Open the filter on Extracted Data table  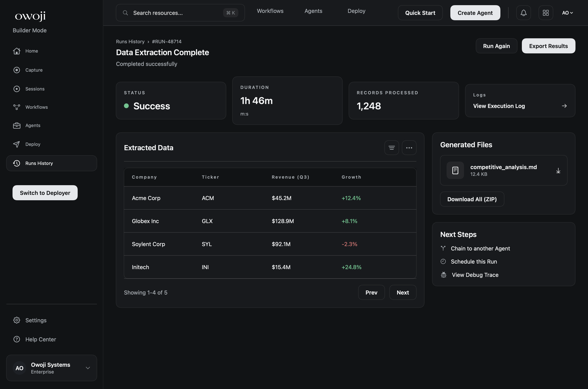pyautogui.click(x=391, y=148)
